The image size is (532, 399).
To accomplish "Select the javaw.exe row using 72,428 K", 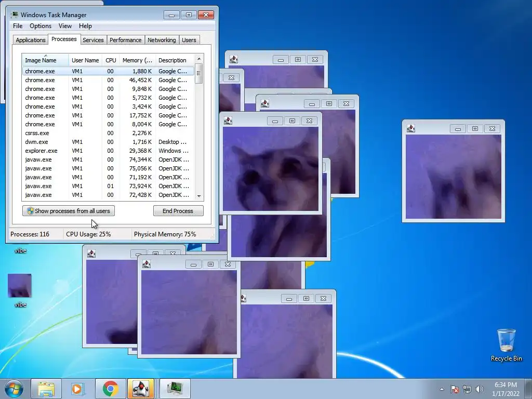I will [108, 195].
